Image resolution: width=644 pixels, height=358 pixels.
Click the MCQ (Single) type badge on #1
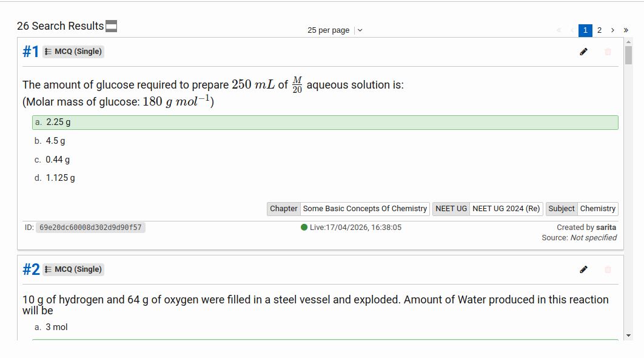(73, 52)
